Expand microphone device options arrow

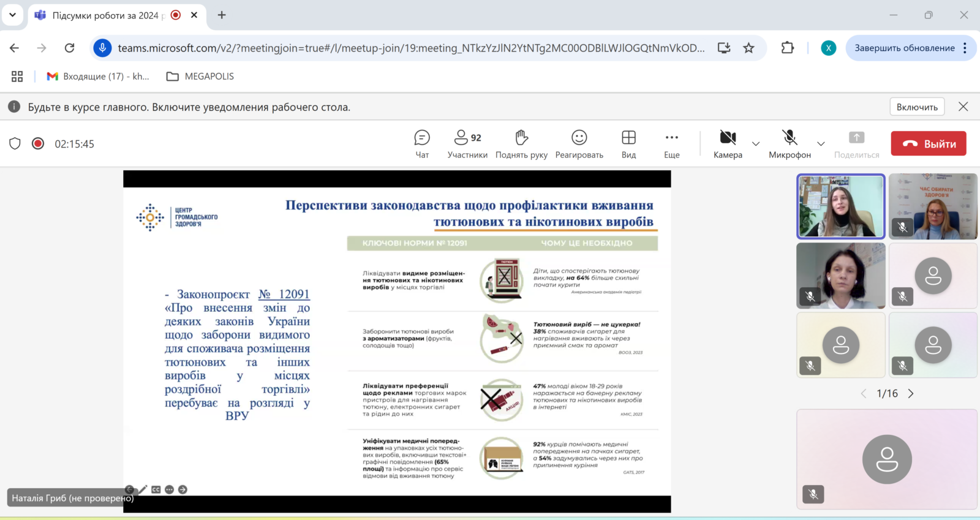click(821, 144)
